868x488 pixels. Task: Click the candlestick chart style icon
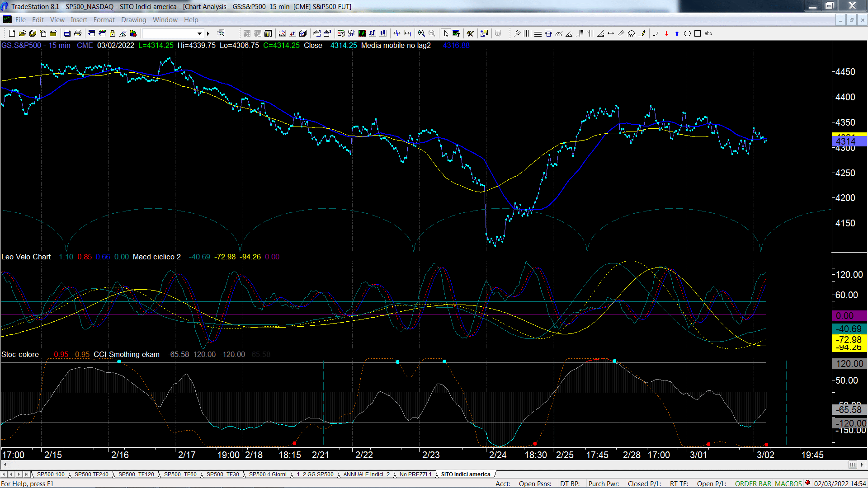tap(383, 33)
